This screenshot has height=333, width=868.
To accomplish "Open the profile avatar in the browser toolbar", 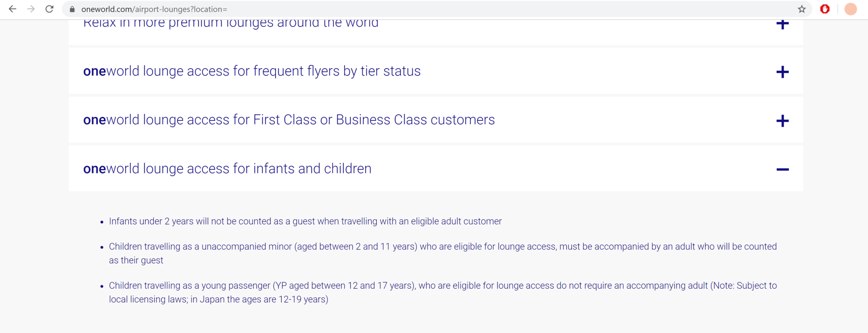I will click(850, 9).
